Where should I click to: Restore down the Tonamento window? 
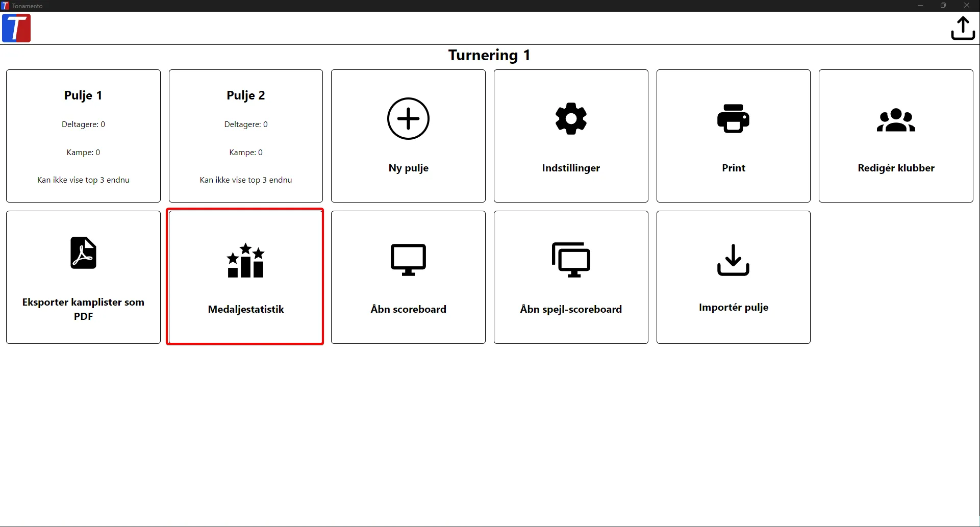[x=943, y=6]
